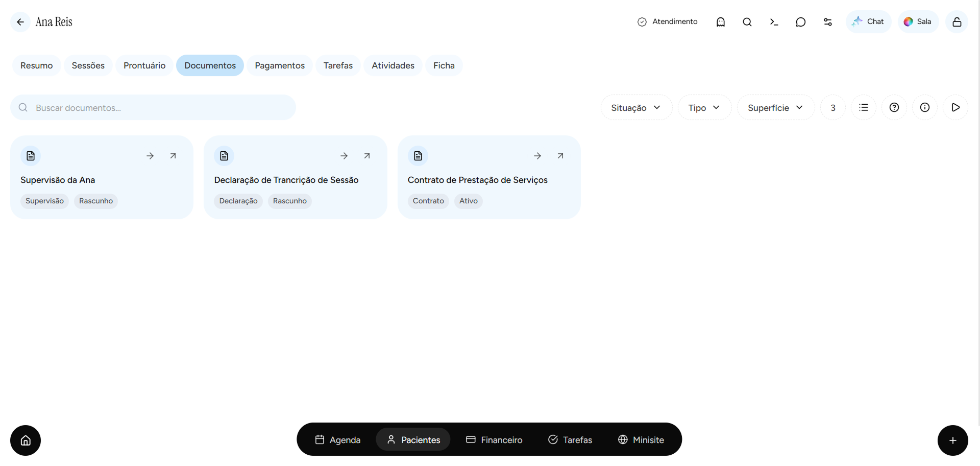Open the Tarefas tab in patient header
Image resolution: width=980 pixels, height=466 pixels.
tap(338, 65)
